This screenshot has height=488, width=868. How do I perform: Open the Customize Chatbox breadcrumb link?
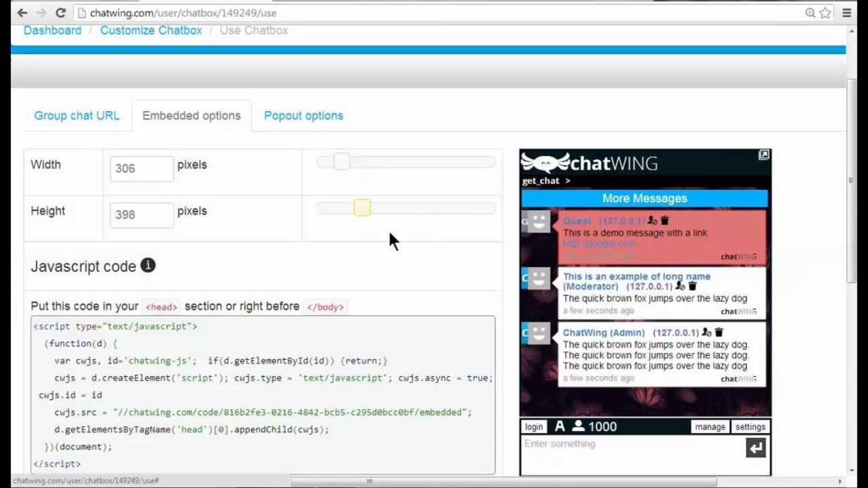pos(151,30)
